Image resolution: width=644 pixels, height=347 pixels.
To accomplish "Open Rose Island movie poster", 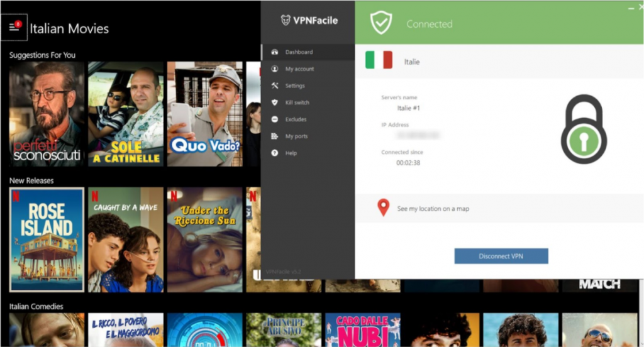I will point(47,240).
